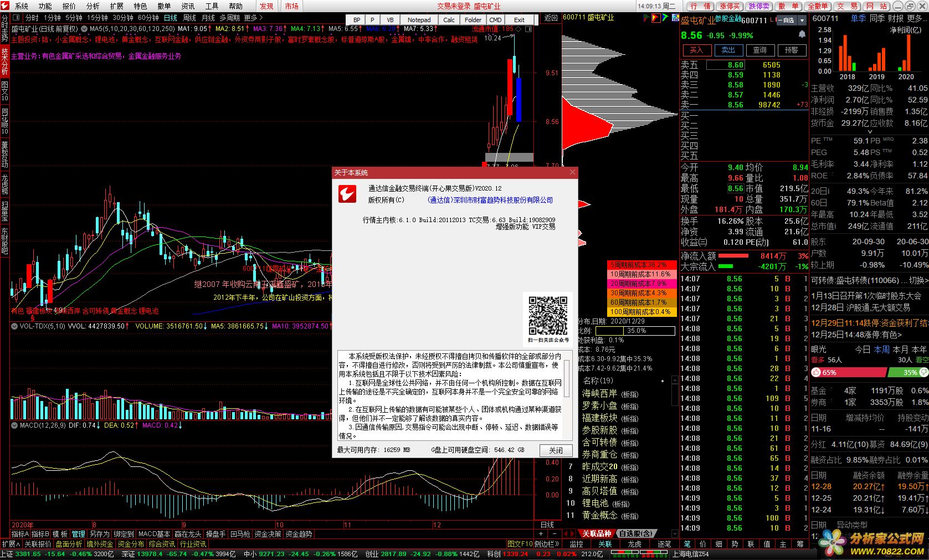Viewport: 929px width, 560px height.
Task: Open the 资讯 menu
Action: point(188,6)
